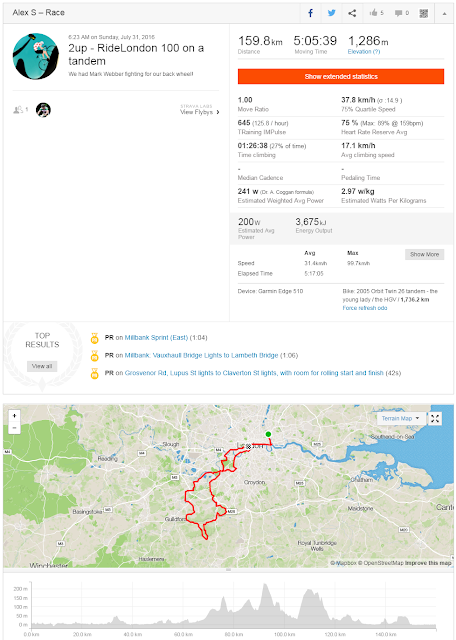Open the Millbank Sprint (East) segment
Screen dimensions: 456x640
point(156,338)
